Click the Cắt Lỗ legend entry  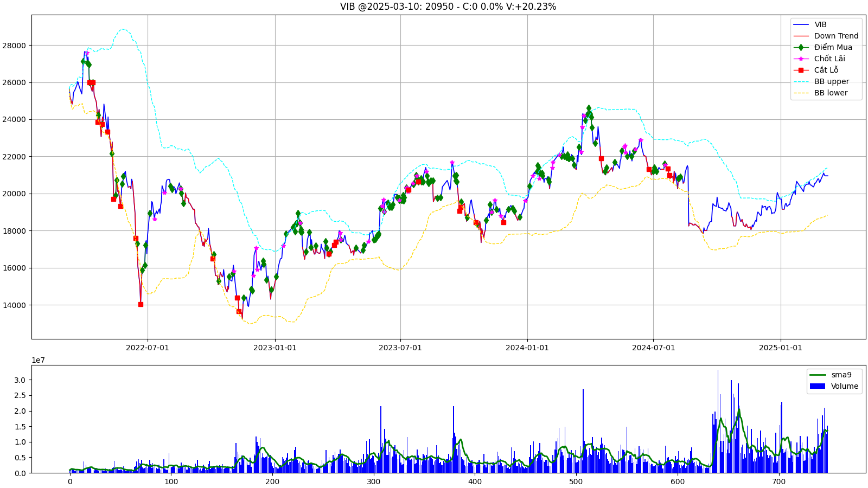[826, 70]
